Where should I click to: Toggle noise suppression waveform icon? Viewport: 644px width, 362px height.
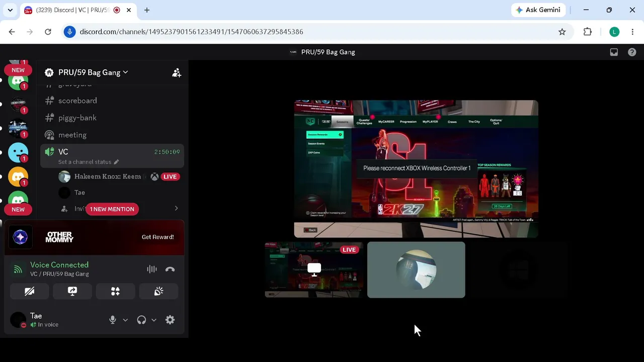tap(151, 269)
